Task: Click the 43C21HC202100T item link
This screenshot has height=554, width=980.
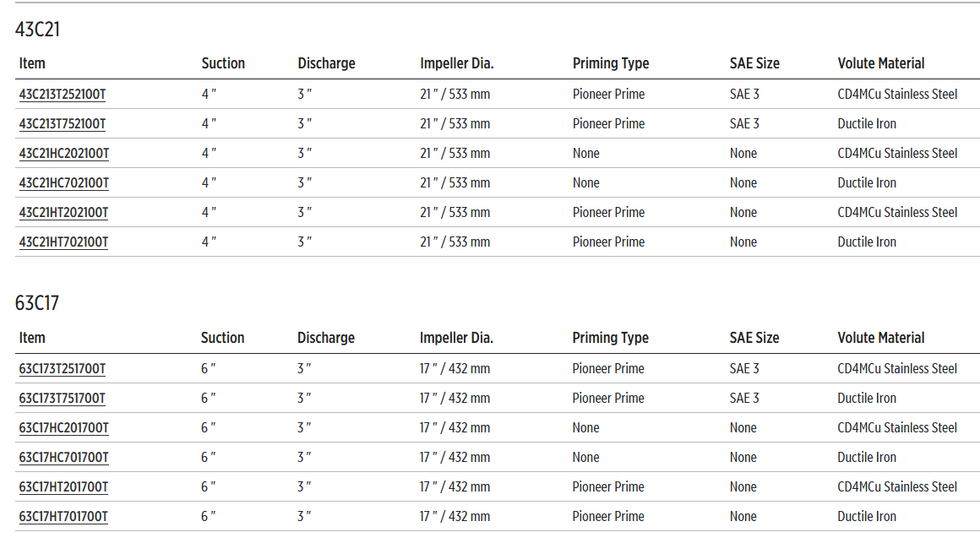Action: (64, 154)
